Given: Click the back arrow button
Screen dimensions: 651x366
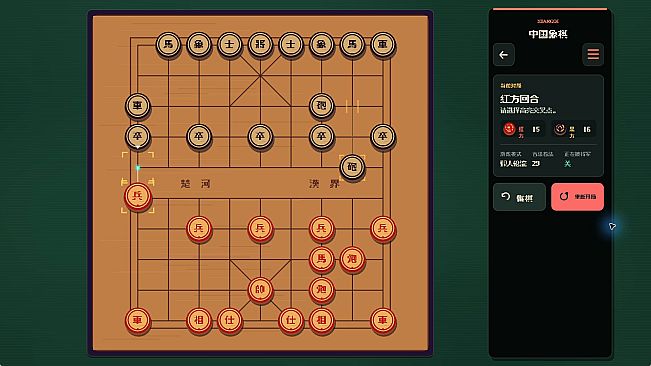Looking at the screenshot, I should [504, 55].
